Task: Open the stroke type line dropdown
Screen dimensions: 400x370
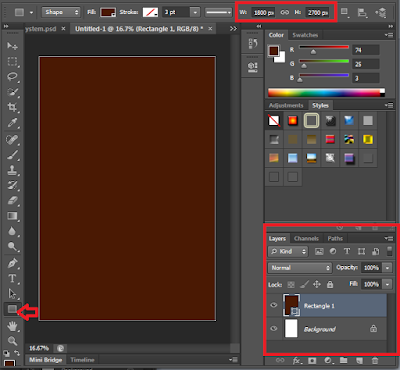Action: [218, 12]
